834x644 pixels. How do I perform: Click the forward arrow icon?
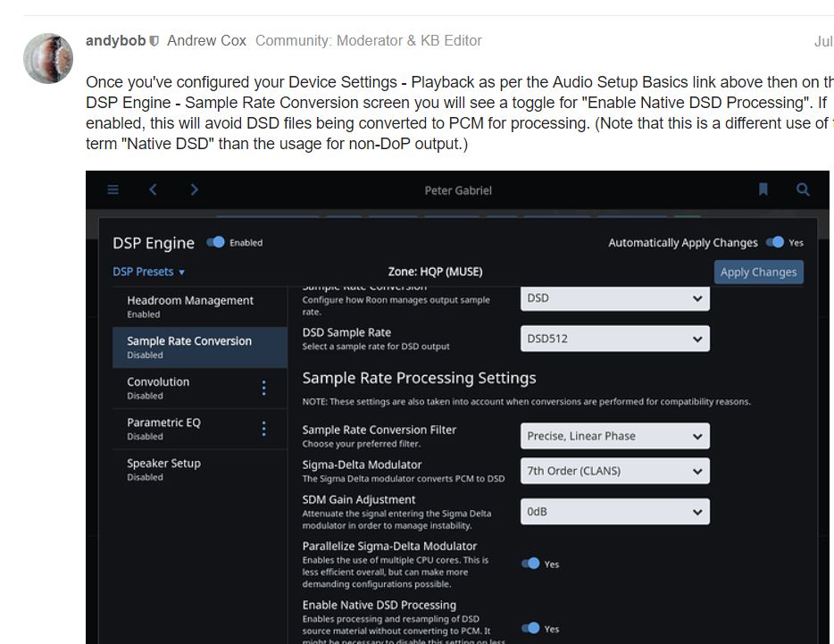(x=195, y=189)
